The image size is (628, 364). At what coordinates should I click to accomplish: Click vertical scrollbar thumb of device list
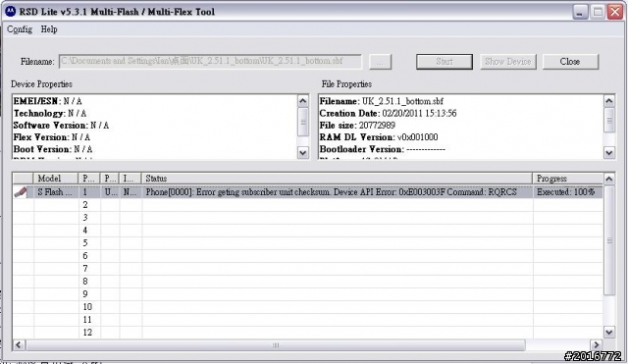(609, 240)
